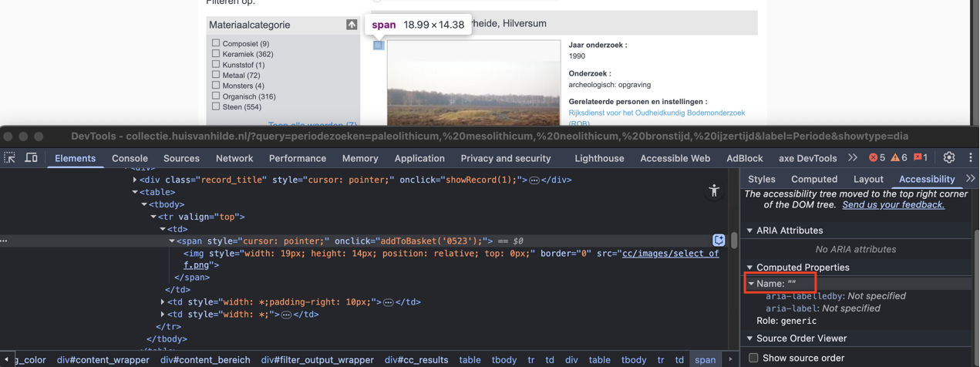The height and width of the screenshot is (367, 980).
Task: Open Rijksdienst voor het Oudheidkundig Bodemonderzoek link
Action: tap(656, 113)
